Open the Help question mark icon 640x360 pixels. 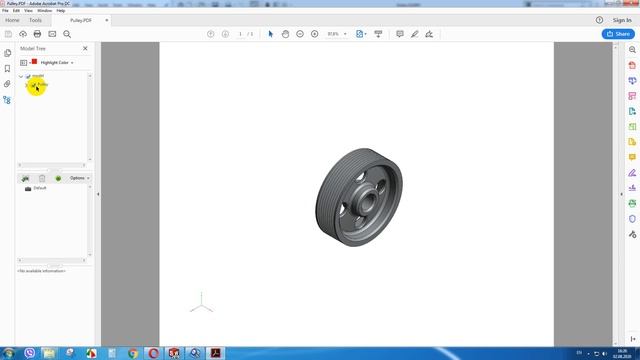[599, 20]
